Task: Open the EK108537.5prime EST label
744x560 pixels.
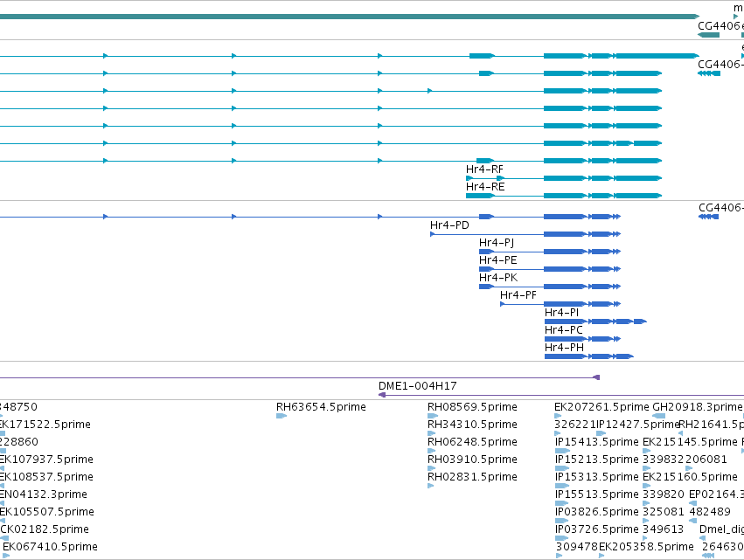Action: (x=46, y=476)
